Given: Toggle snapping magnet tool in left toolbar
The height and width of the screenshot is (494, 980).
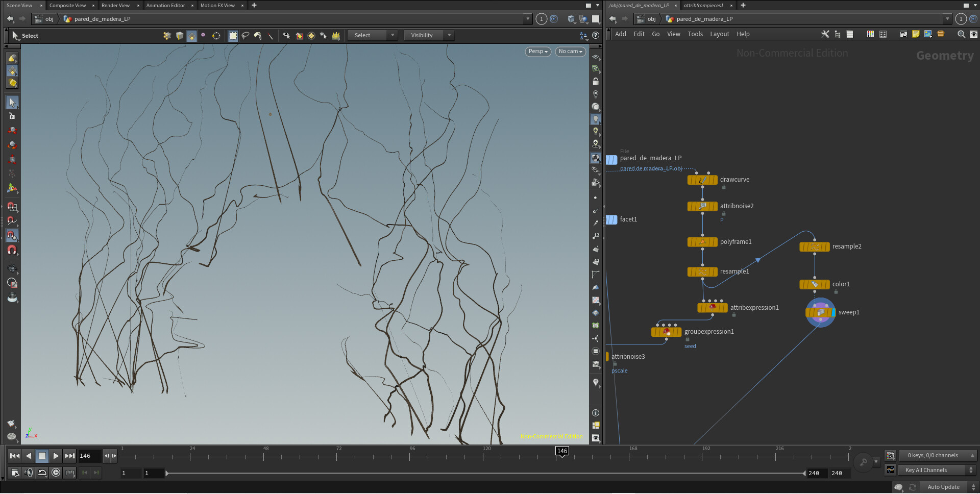Looking at the screenshot, I should click(x=12, y=251).
